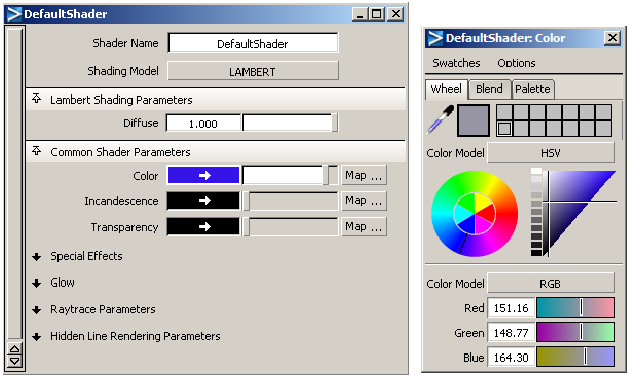
Task: Click the current color preview square
Action: 473,120
